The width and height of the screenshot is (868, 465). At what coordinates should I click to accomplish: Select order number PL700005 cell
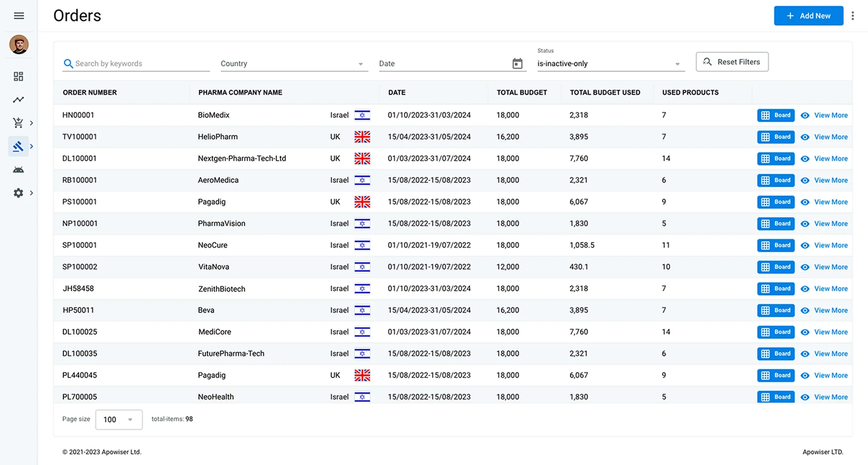[x=79, y=397]
